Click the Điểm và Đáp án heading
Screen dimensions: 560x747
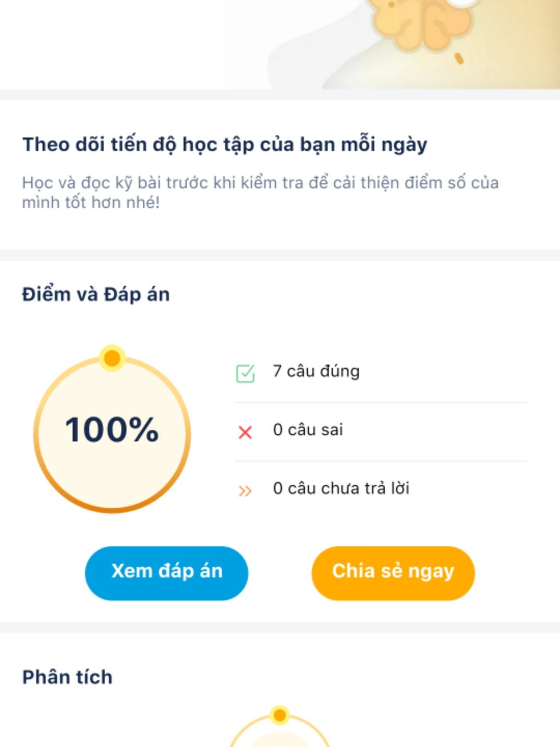[x=96, y=294]
